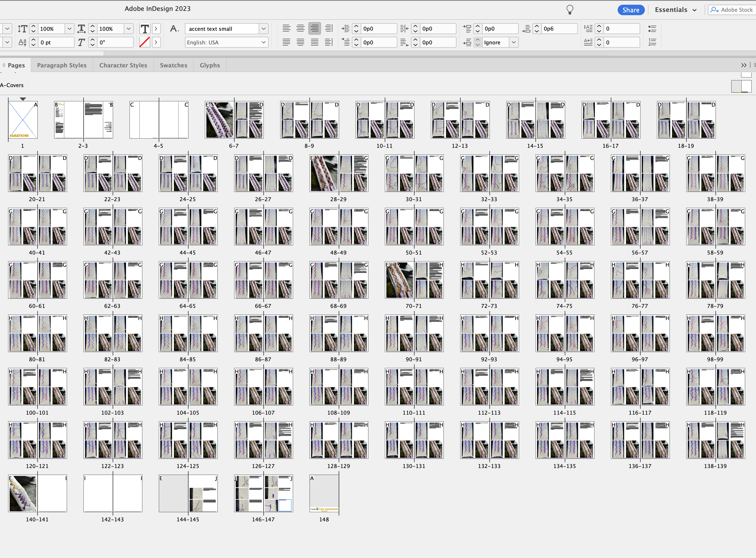Click the space before paragraph icon
The height and width of the screenshot is (558, 756).
click(467, 29)
